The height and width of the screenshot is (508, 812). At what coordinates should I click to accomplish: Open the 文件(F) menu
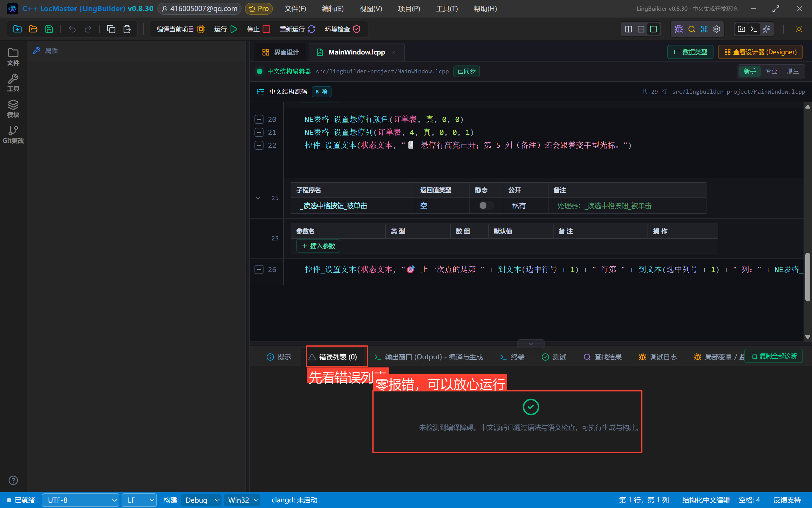point(295,9)
